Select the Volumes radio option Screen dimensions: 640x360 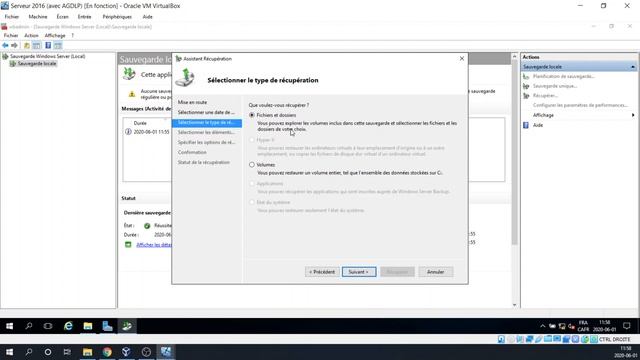(252, 164)
